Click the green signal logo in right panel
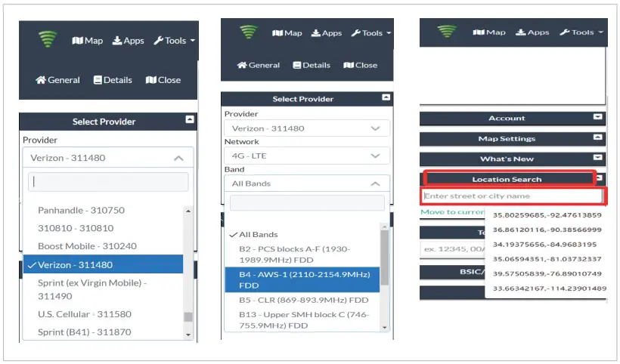The image size is (620, 364). pos(447,31)
